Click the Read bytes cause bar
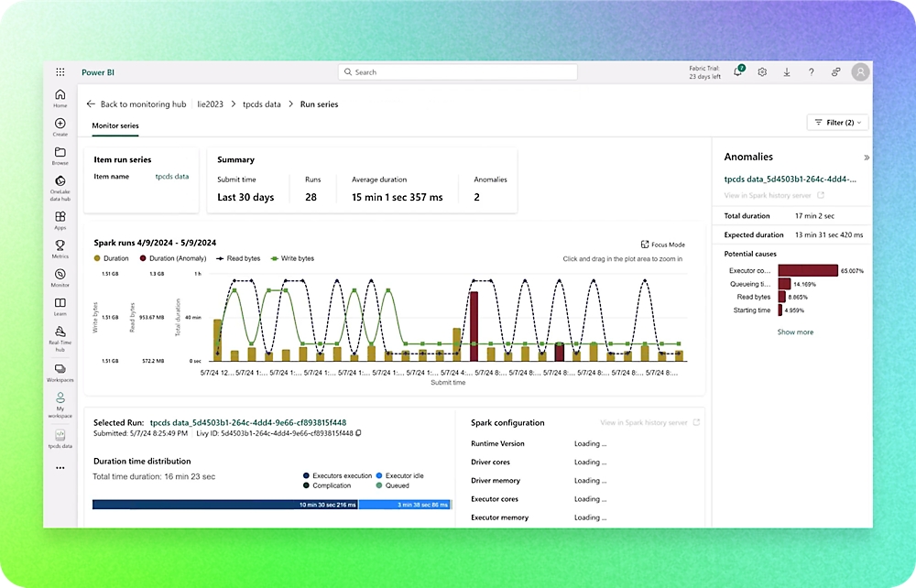This screenshot has width=916, height=588. pos(781,297)
